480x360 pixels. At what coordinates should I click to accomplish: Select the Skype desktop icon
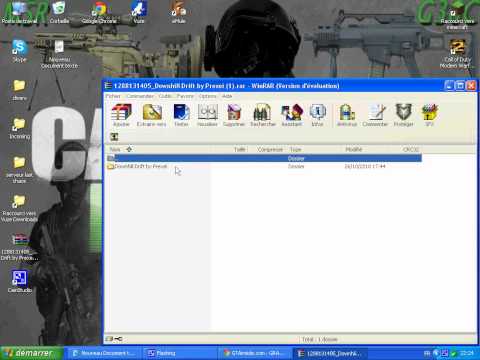pyautogui.click(x=19, y=51)
